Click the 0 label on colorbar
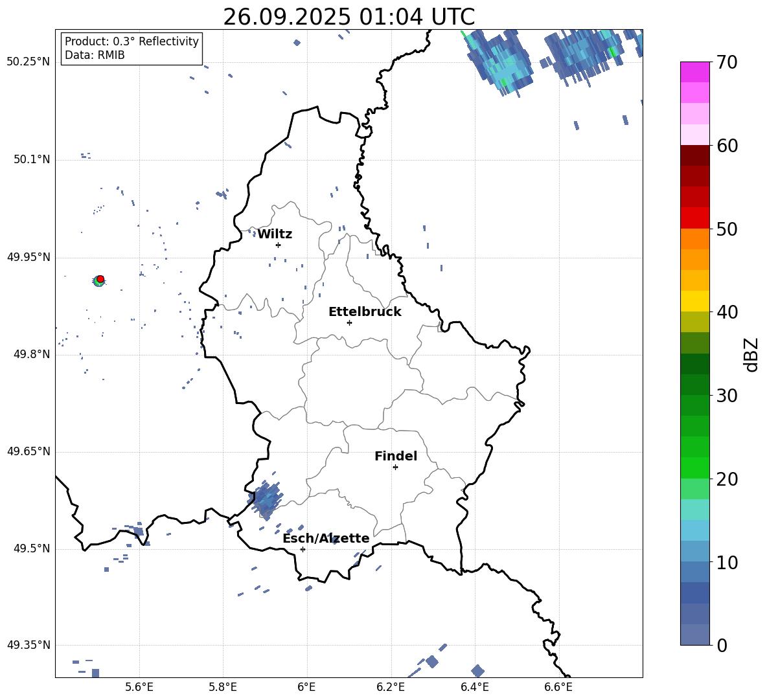Image resolution: width=767 pixels, height=700 pixels. (x=721, y=645)
